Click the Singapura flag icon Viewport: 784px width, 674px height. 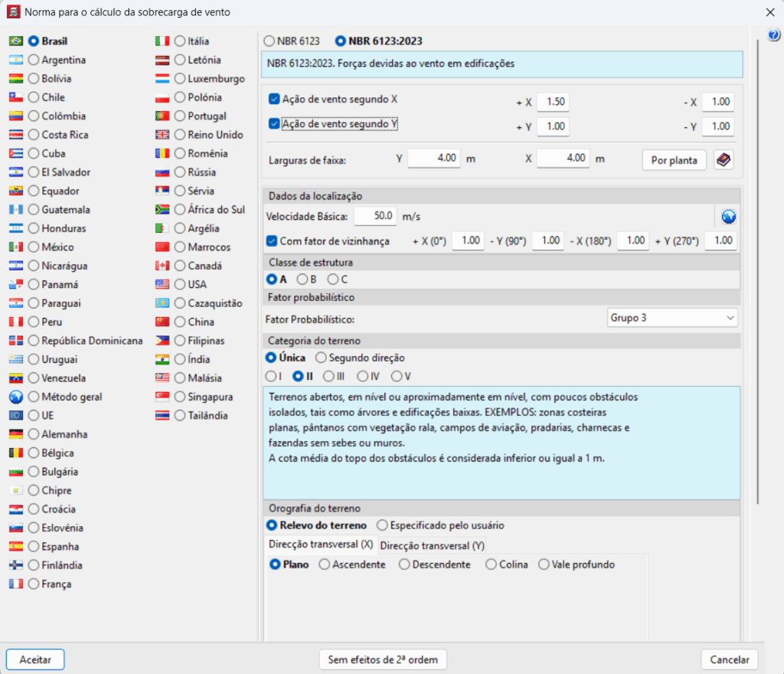tap(162, 397)
